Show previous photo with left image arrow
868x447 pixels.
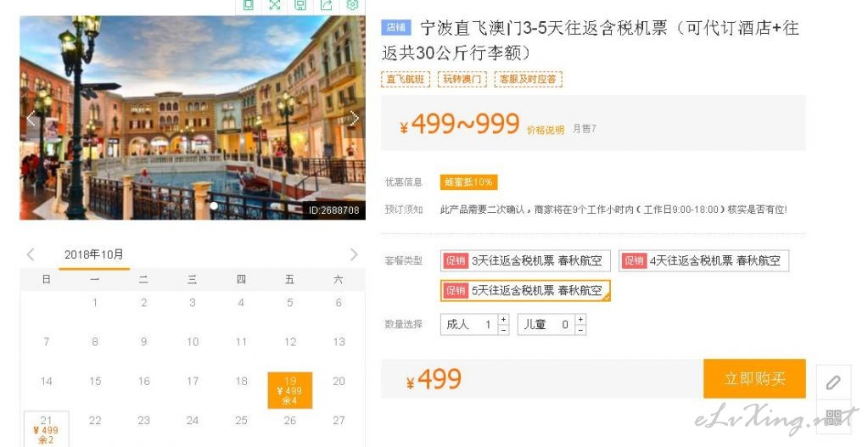(x=31, y=118)
